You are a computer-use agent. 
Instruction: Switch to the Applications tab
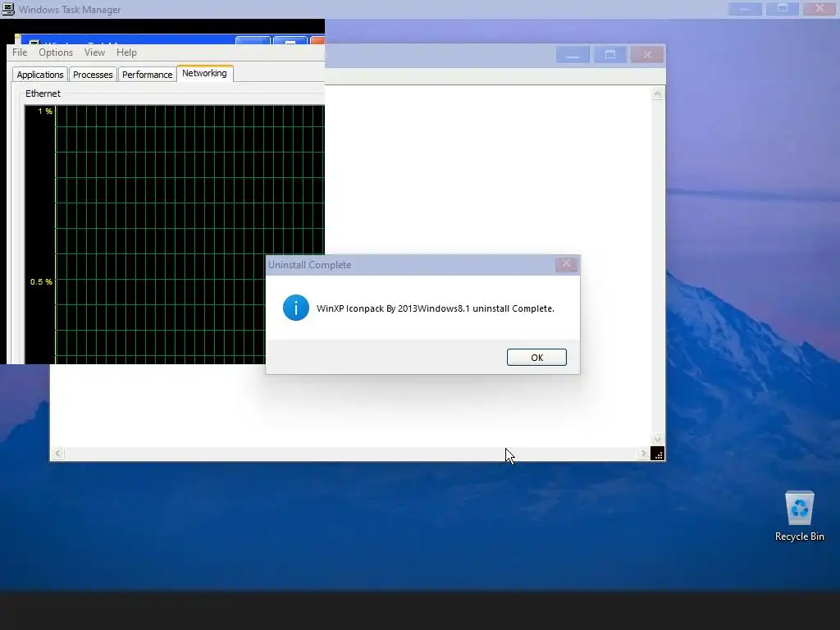39,75
